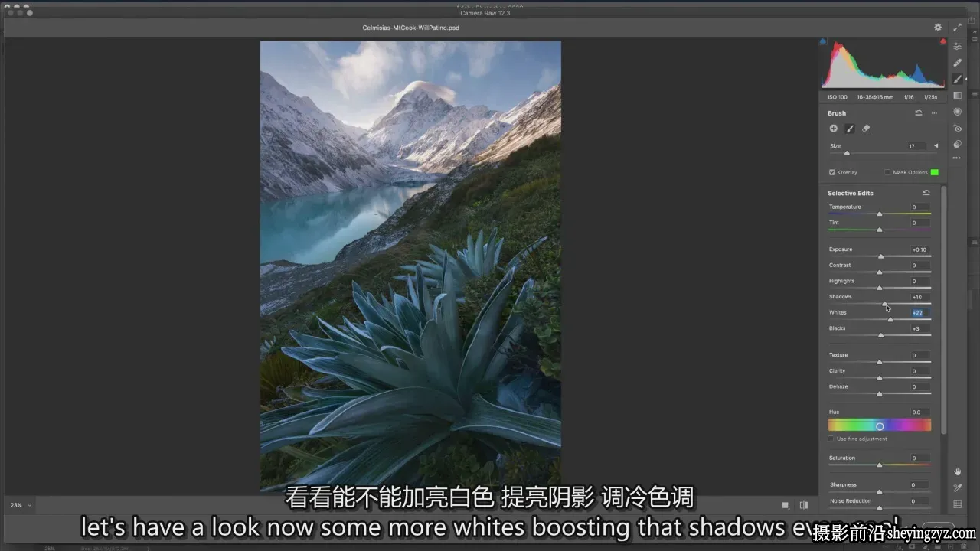Select the Graduated Filter tool
The image size is (980, 551).
coord(957,96)
